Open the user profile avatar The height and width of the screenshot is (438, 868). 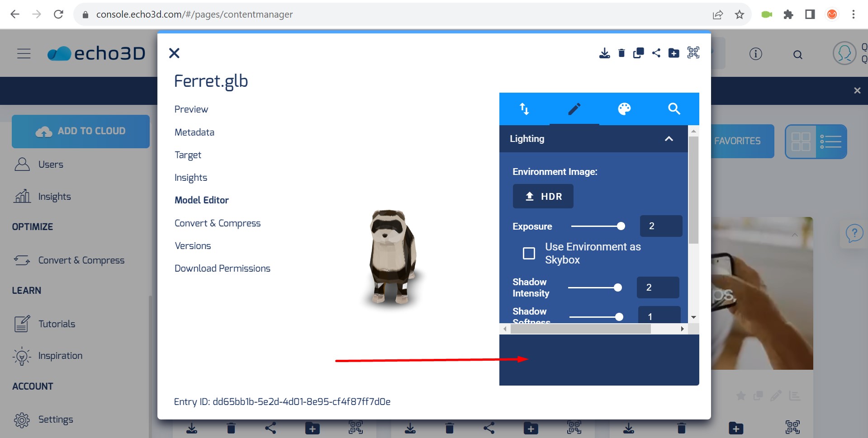tap(844, 53)
